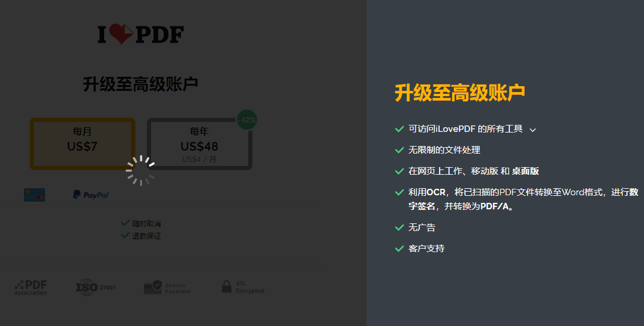Click the Secure Payment badge
Screen dimensions: 644x326
(167, 287)
